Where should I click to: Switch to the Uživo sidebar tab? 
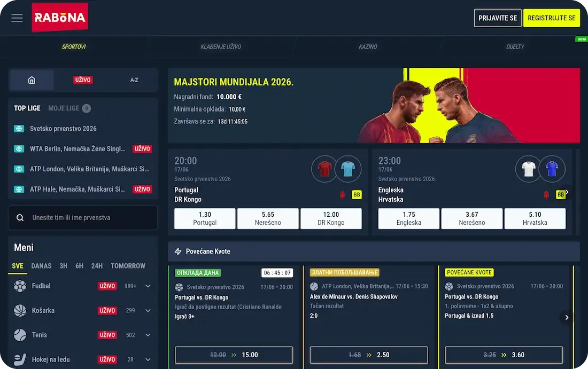pyautogui.click(x=83, y=80)
